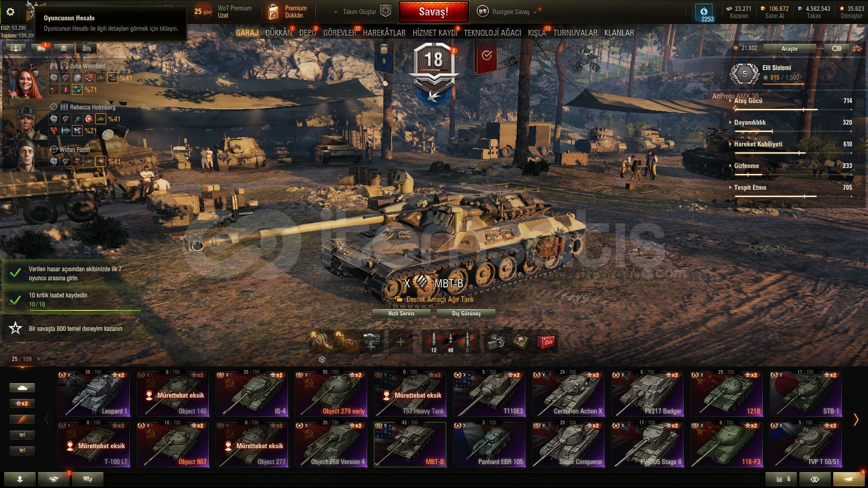
Task: Open the chat channels icon
Action: point(88,479)
